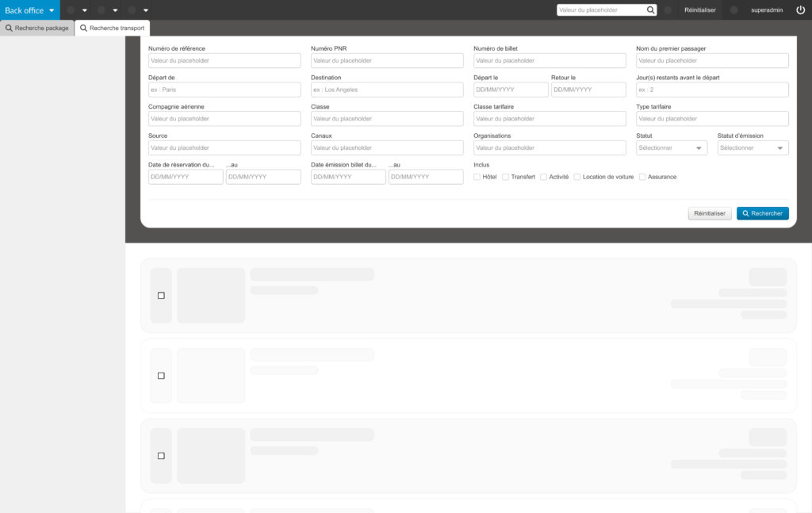
Task: Tick the Transfert checkbox
Action: coord(506,177)
